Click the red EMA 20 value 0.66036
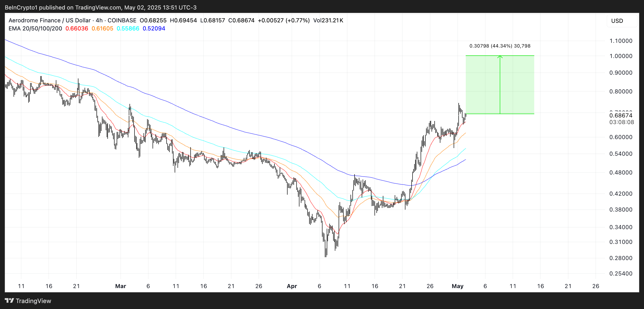Viewport: 644px width, 309px height. (77, 29)
